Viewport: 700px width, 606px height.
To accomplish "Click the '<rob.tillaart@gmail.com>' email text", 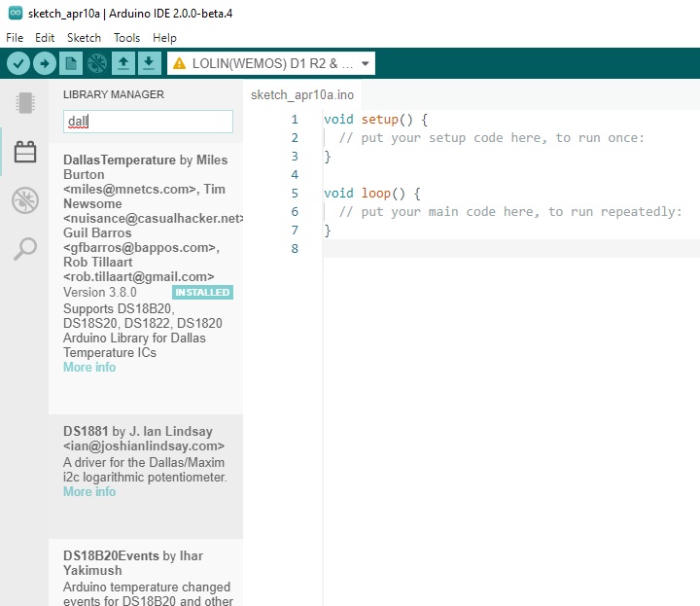I will click(139, 277).
